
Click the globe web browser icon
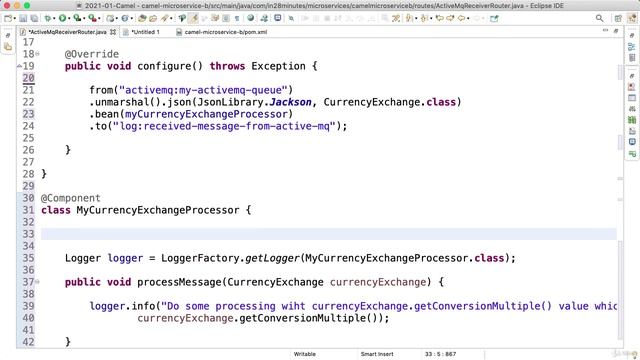pos(251,18)
